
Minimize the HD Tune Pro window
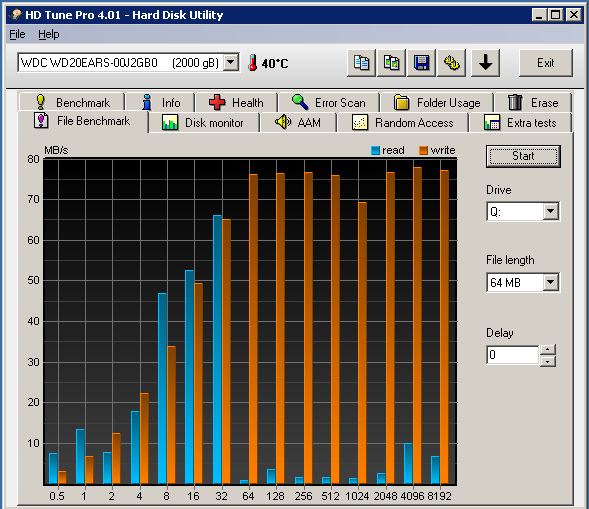coord(539,15)
